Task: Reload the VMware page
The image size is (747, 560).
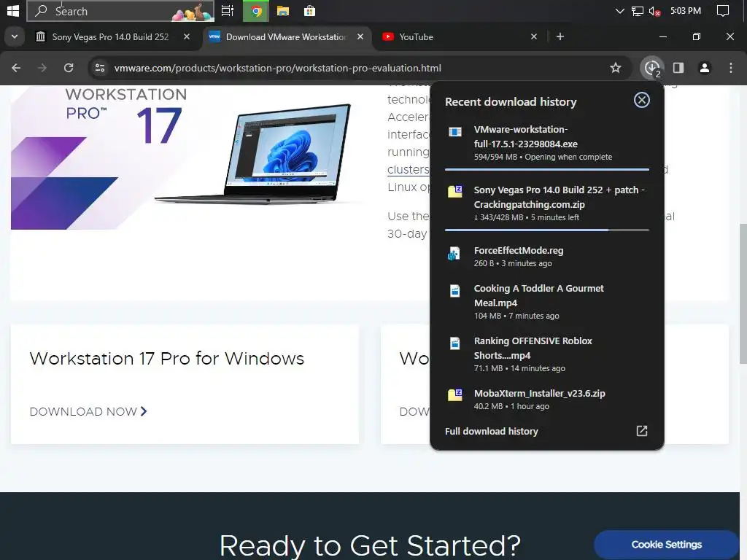Action: click(69, 68)
